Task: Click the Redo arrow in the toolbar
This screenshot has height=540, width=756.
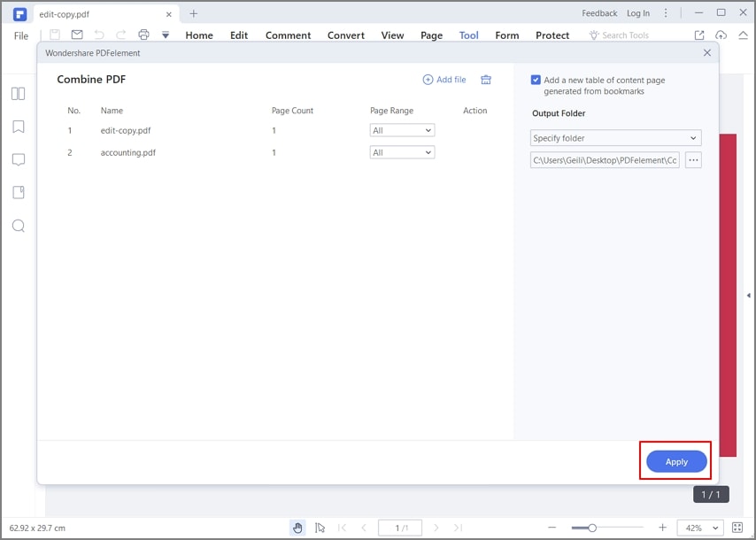Action: coord(121,33)
